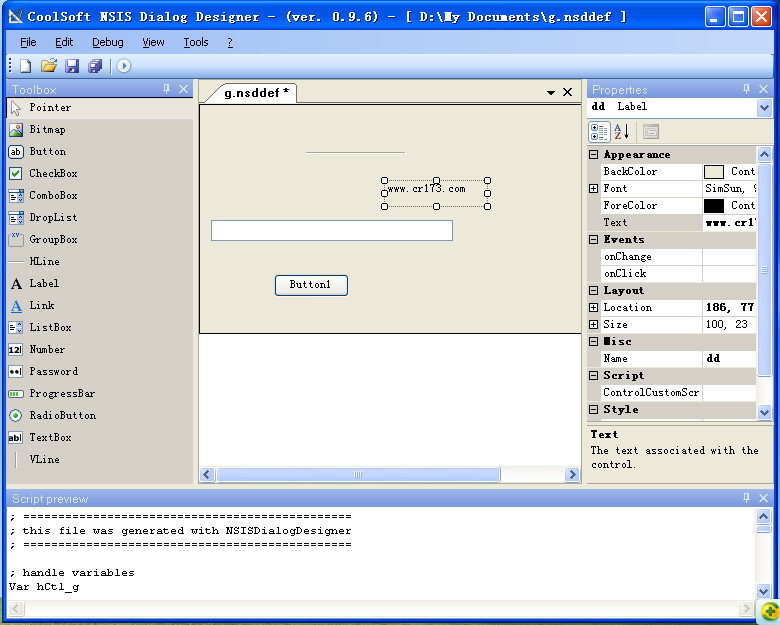
Task: Pick the CheckBox control from Toolbox
Action: tap(52, 174)
